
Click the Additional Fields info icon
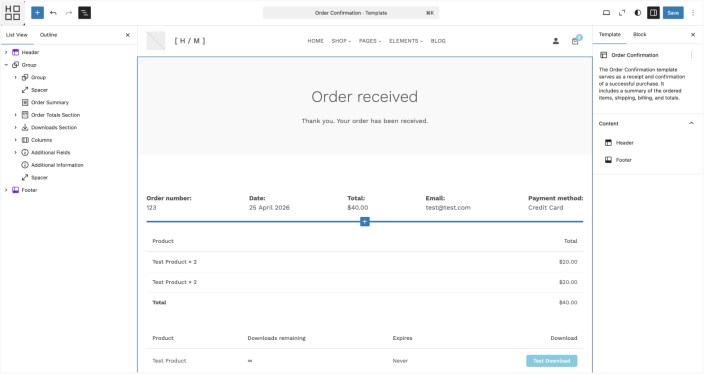(25, 153)
